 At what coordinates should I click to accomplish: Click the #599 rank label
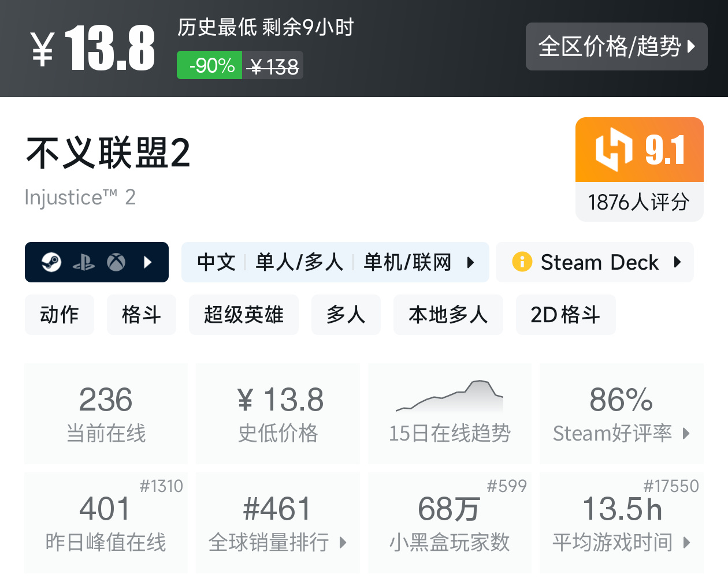pos(507,486)
